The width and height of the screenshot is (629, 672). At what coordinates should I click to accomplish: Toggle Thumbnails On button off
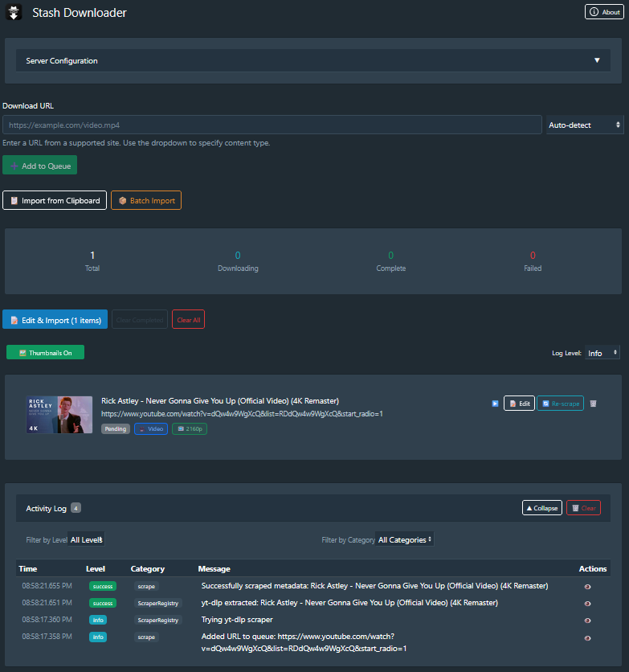click(x=45, y=352)
